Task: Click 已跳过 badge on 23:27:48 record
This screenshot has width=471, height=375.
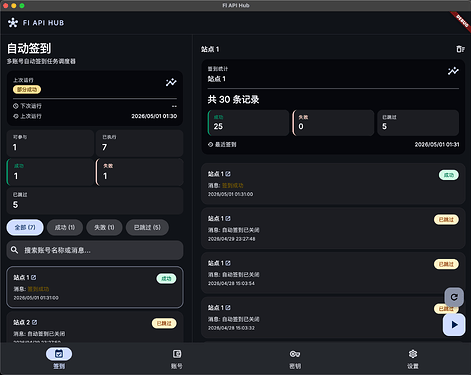Action: click(446, 219)
